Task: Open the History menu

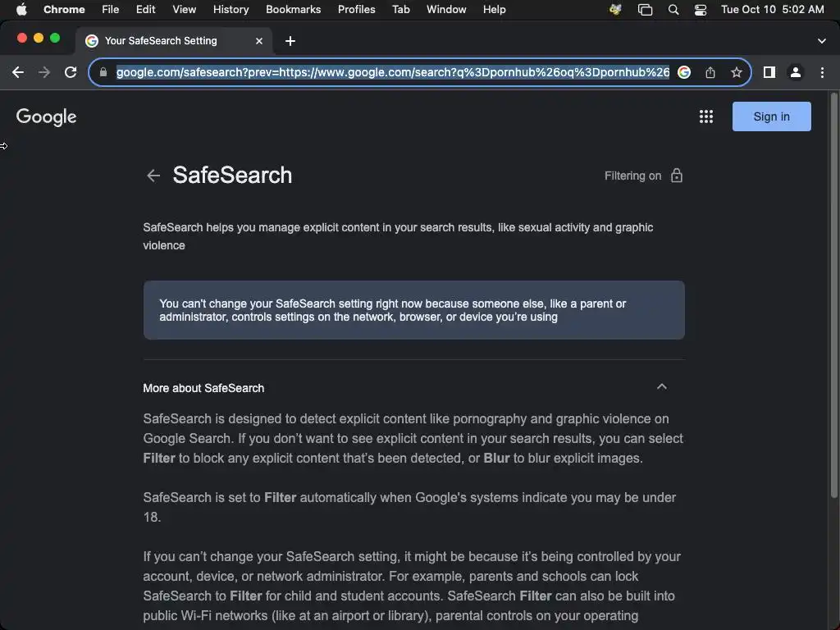Action: 231,10
